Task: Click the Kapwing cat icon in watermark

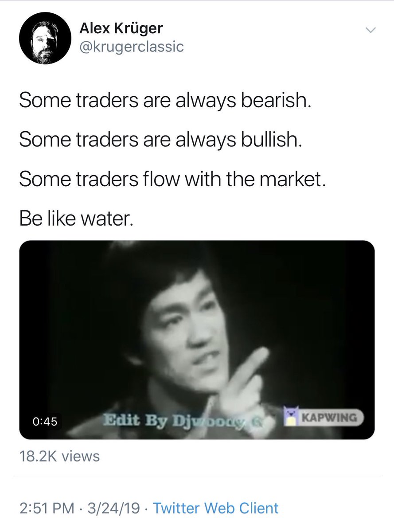Action: tap(291, 418)
